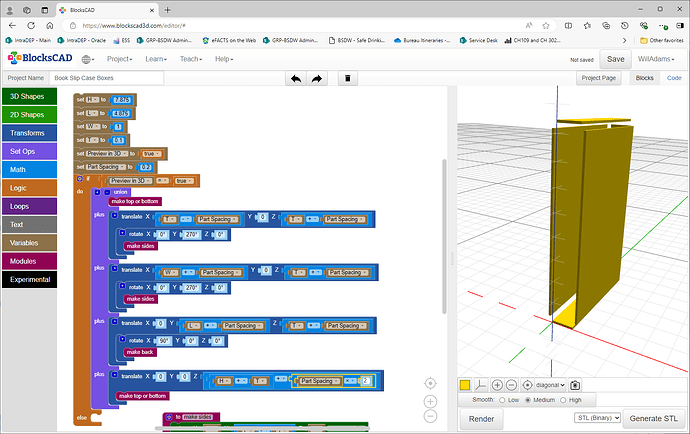This screenshot has width=690, height=434.
Task: Click the browser back arrow
Action: [x=12, y=26]
